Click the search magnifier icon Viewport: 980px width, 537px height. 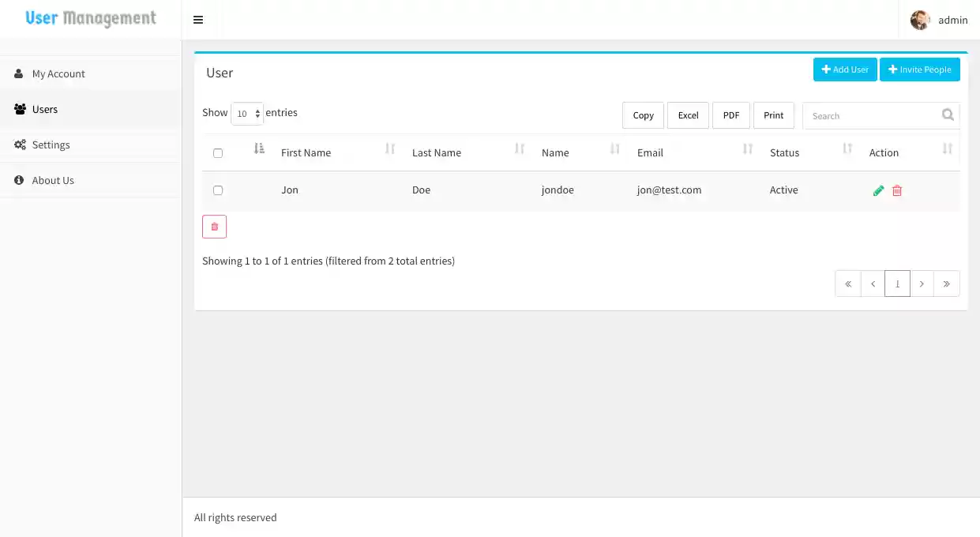click(947, 115)
